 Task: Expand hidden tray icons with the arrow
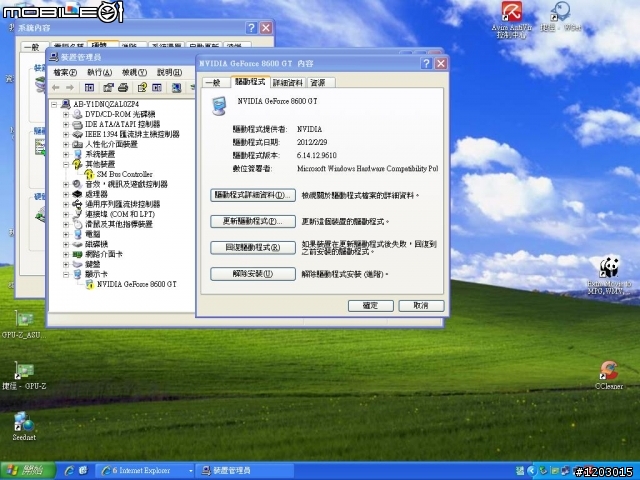531,471
